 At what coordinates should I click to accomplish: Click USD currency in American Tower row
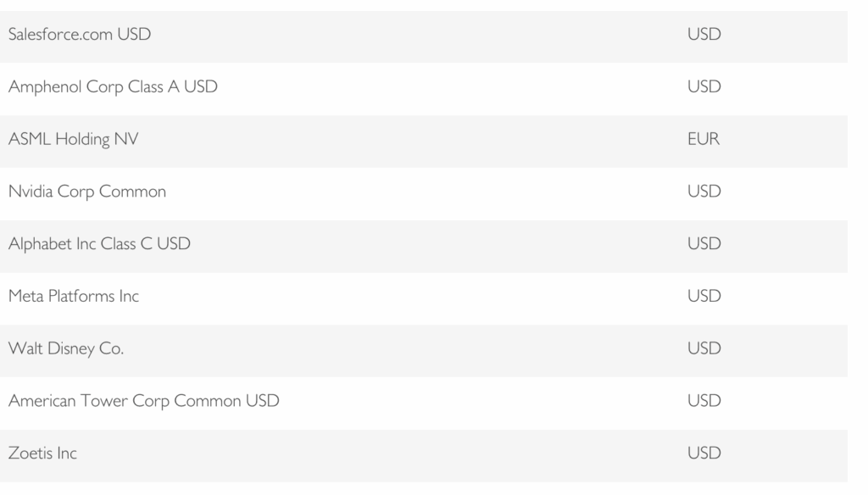pyautogui.click(x=704, y=401)
